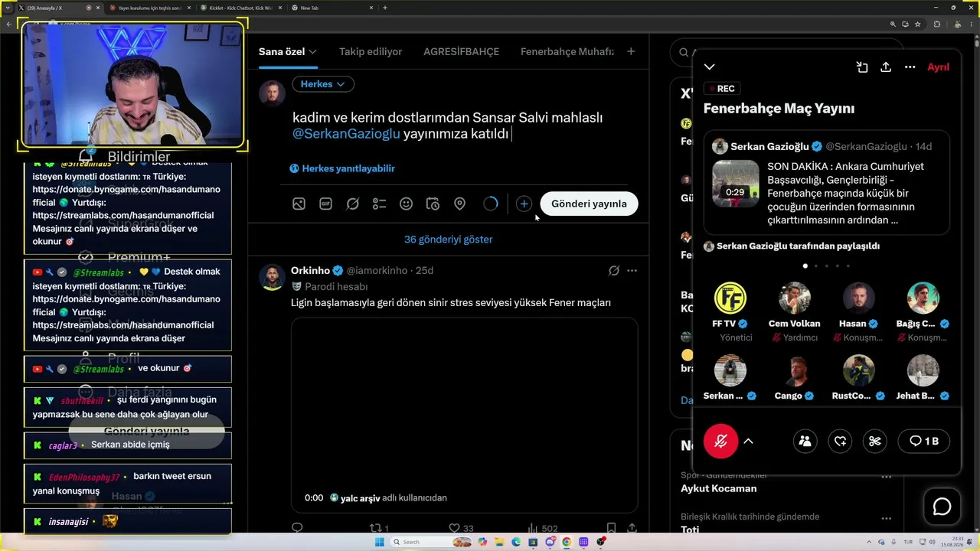Share the Fenerbahçe Maç Yayını Space

coord(886,67)
